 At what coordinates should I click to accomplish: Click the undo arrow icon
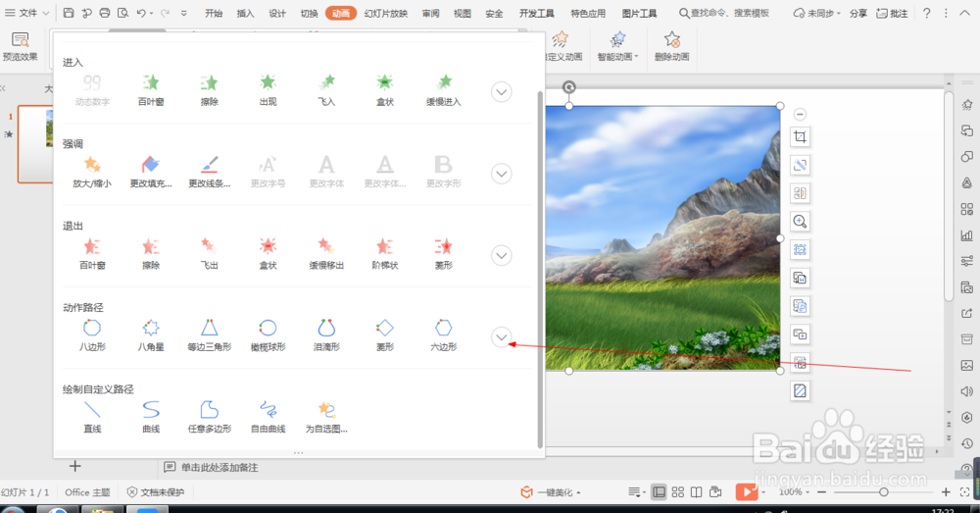tap(141, 13)
